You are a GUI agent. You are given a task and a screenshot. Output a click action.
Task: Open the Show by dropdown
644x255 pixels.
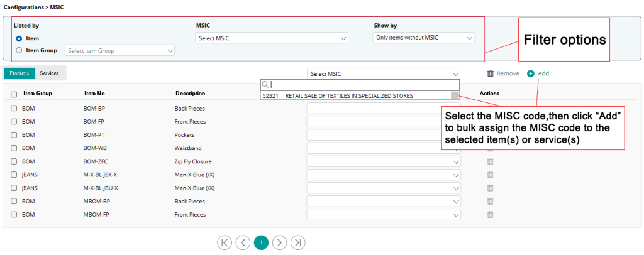tap(424, 38)
